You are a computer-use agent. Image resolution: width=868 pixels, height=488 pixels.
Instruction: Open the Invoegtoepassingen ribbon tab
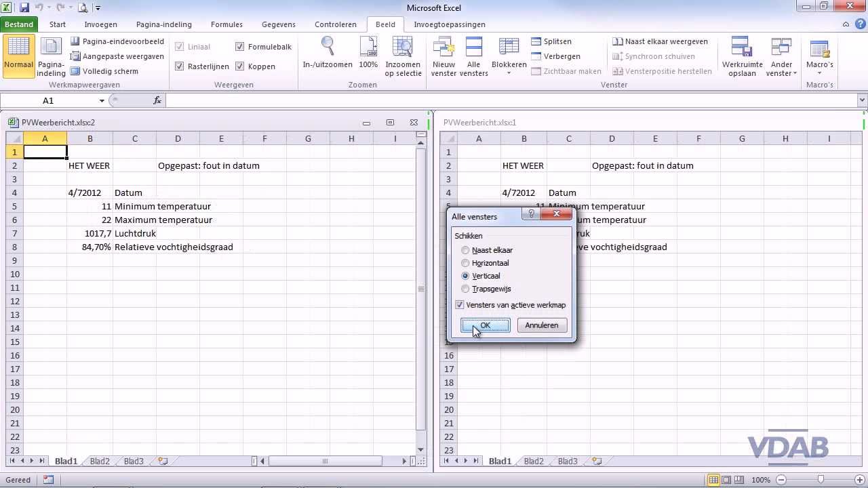pos(450,24)
